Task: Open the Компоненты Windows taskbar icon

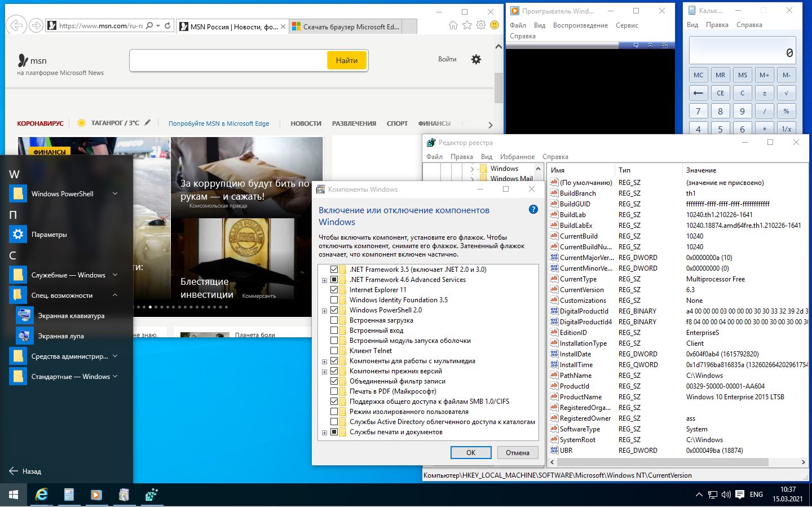Action: (123, 495)
